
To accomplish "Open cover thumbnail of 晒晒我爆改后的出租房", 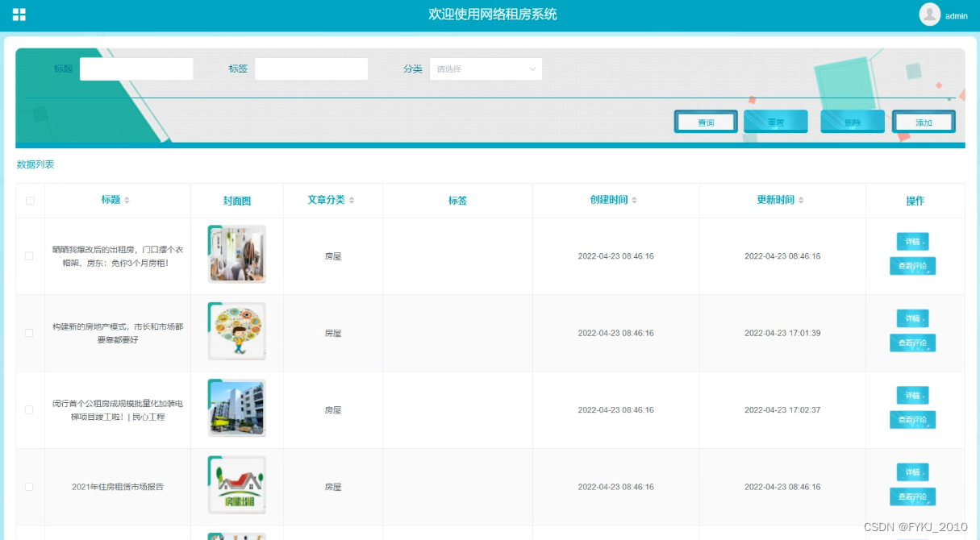I will [x=237, y=255].
